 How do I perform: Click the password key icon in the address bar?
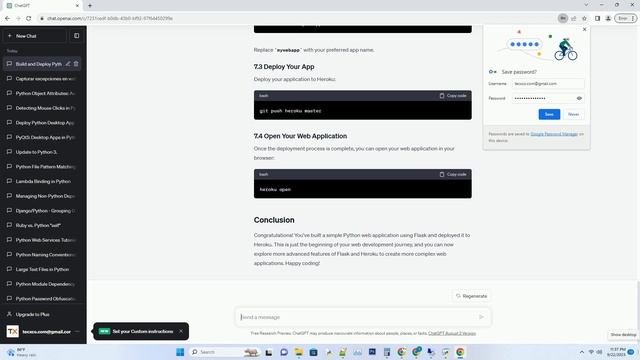(563, 18)
